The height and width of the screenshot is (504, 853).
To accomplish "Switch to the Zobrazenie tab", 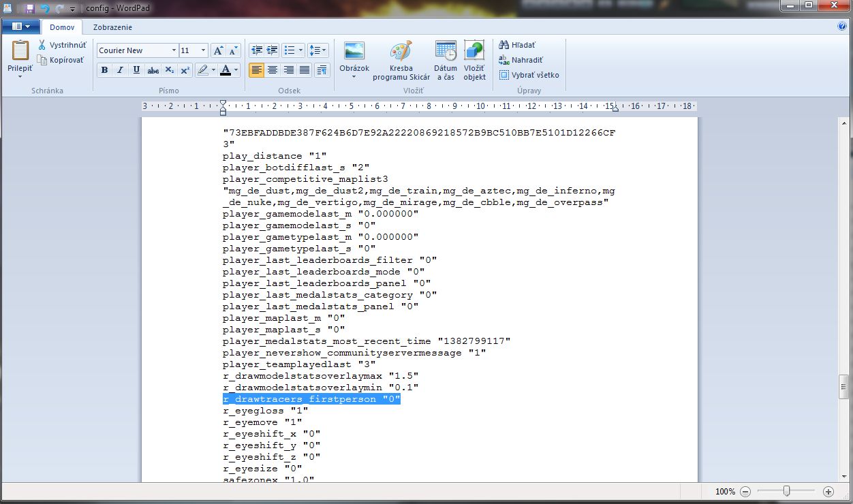I will click(112, 27).
